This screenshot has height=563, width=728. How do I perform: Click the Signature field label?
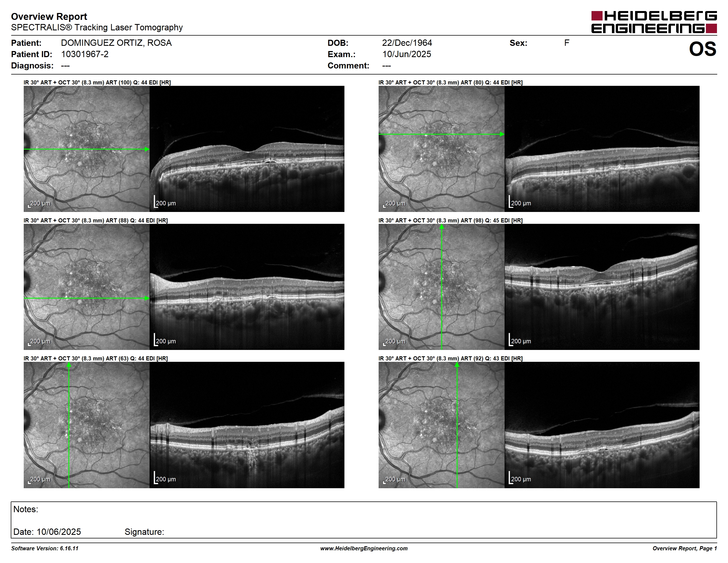tap(144, 532)
